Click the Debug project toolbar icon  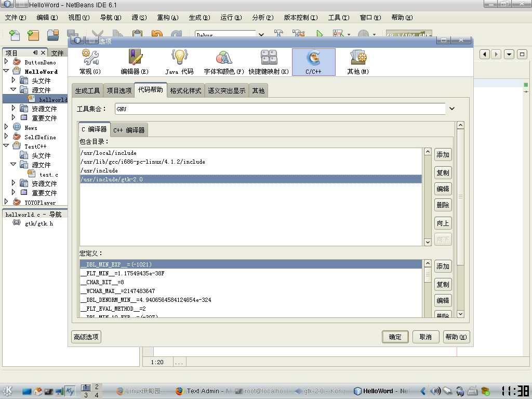tap(338, 34)
